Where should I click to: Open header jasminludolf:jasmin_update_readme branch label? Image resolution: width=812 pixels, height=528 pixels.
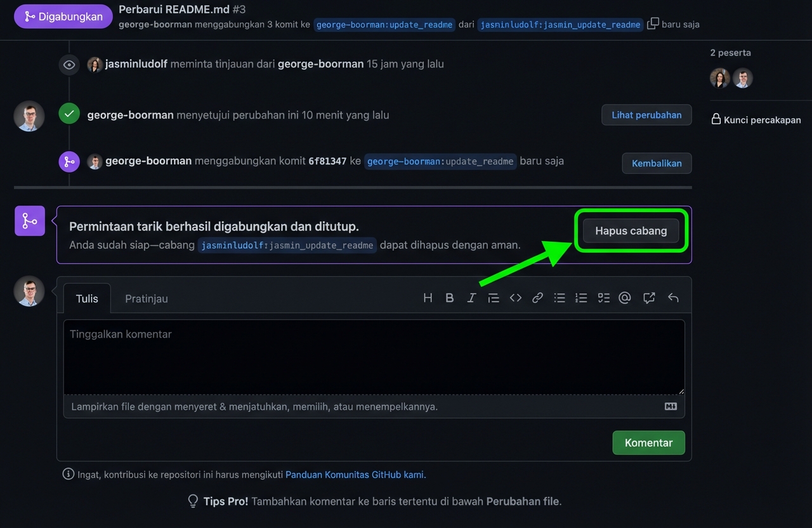[560, 24]
